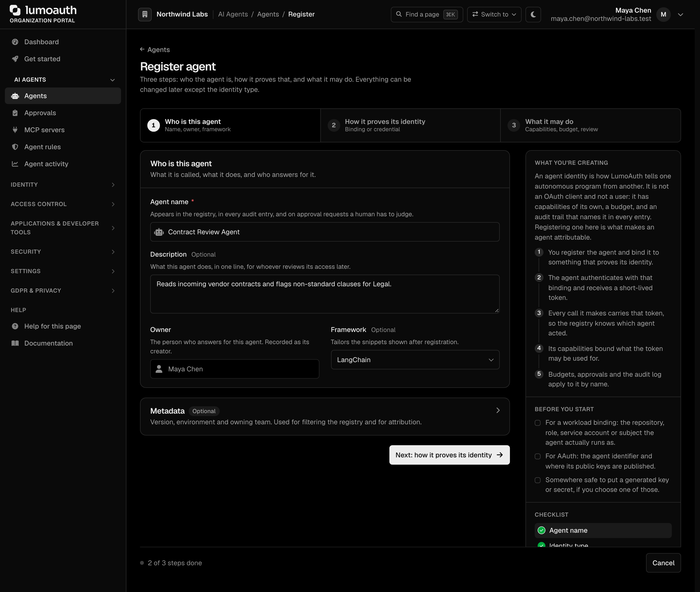
Task: Open the Framework LangChain dropdown
Action: (x=415, y=360)
